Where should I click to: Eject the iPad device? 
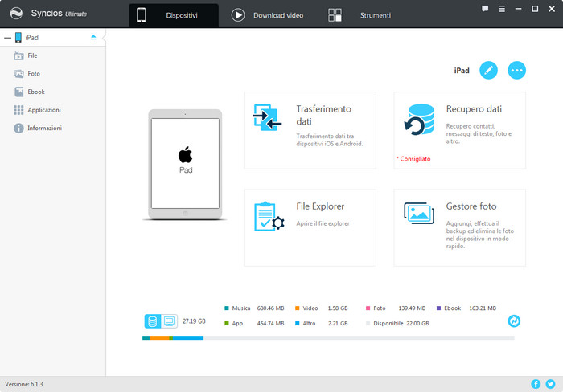point(93,37)
